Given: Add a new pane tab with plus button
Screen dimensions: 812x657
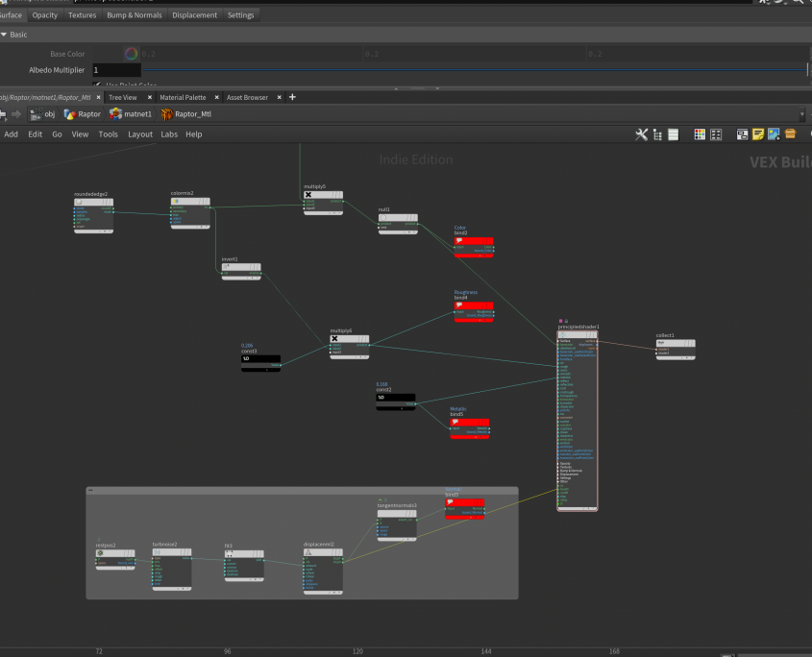Looking at the screenshot, I should pos(292,97).
